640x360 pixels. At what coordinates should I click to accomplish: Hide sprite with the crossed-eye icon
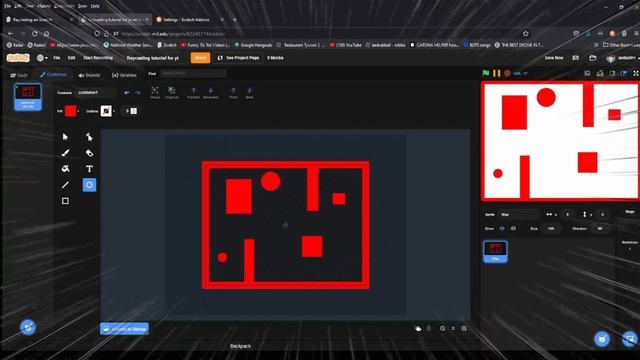pos(513,229)
